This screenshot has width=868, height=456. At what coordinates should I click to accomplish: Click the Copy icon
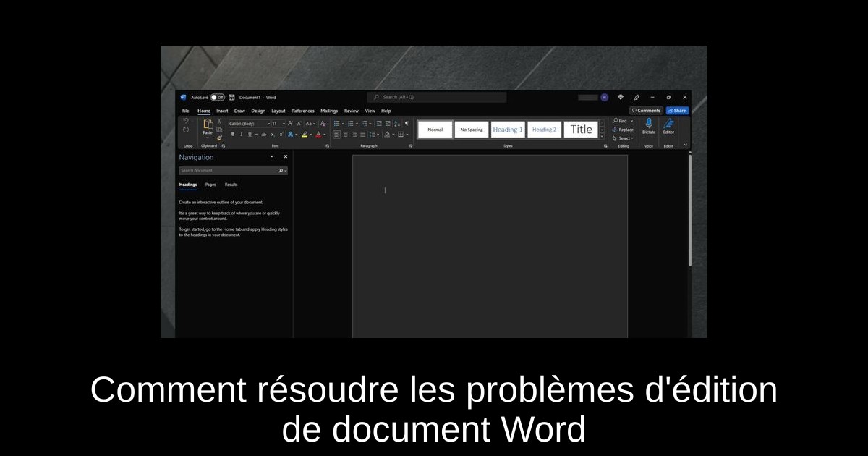pos(219,130)
